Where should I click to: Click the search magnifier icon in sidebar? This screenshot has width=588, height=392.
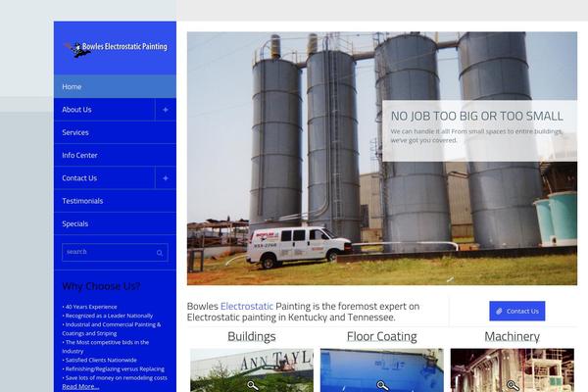tap(160, 253)
